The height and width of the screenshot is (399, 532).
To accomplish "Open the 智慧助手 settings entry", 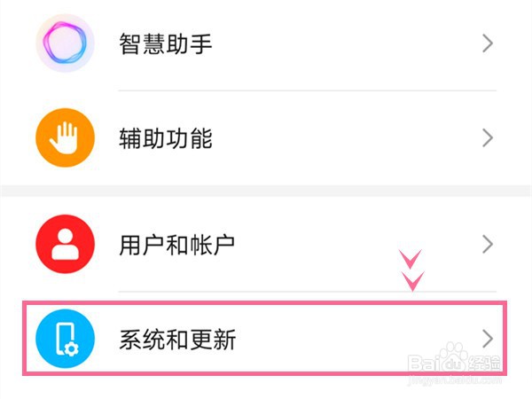I will point(166,43).
